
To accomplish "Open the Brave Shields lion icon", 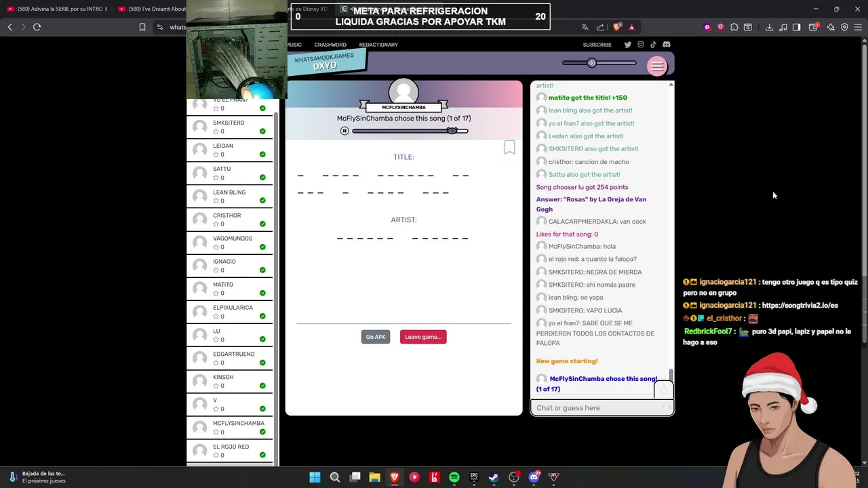I will coord(616,27).
